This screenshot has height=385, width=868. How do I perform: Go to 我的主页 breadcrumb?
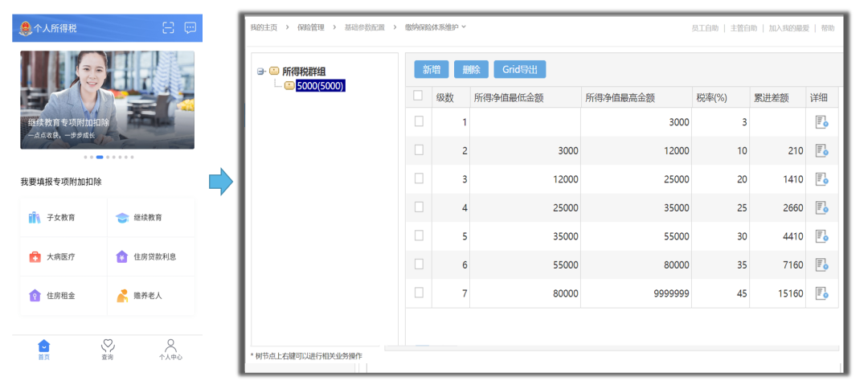coord(264,27)
